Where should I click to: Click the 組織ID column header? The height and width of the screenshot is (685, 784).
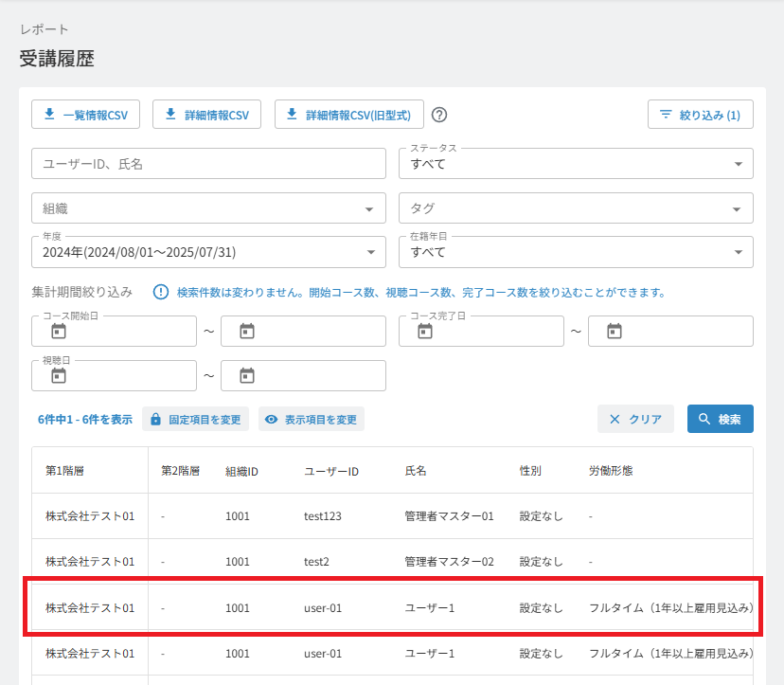(241, 471)
